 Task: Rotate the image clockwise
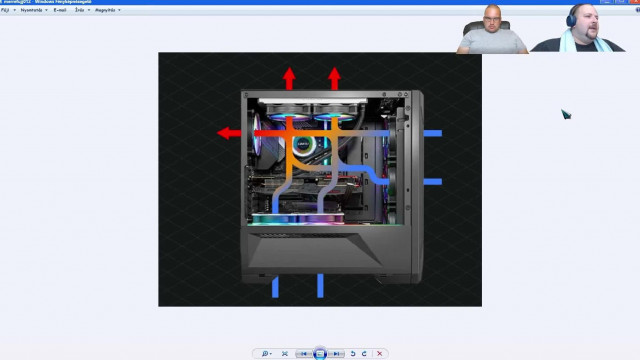364,353
